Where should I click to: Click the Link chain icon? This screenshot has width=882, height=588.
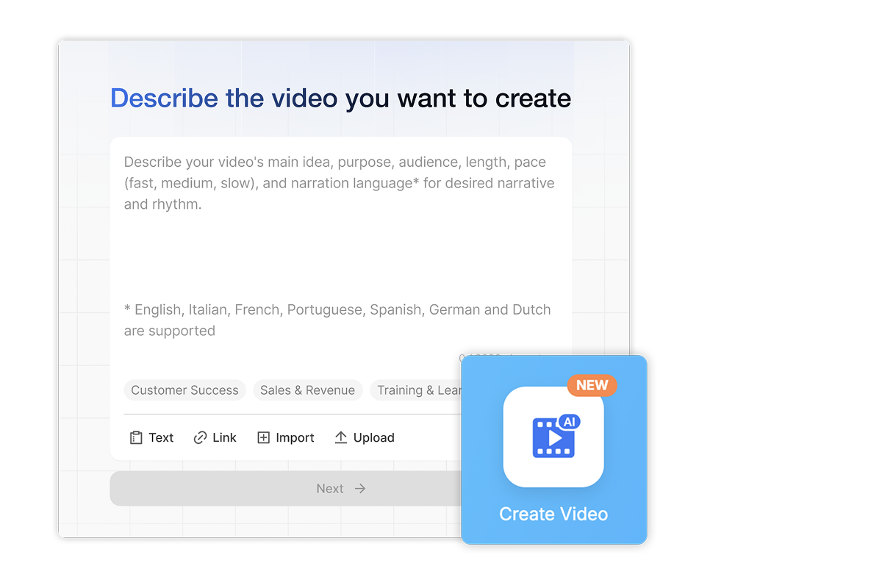(x=199, y=437)
